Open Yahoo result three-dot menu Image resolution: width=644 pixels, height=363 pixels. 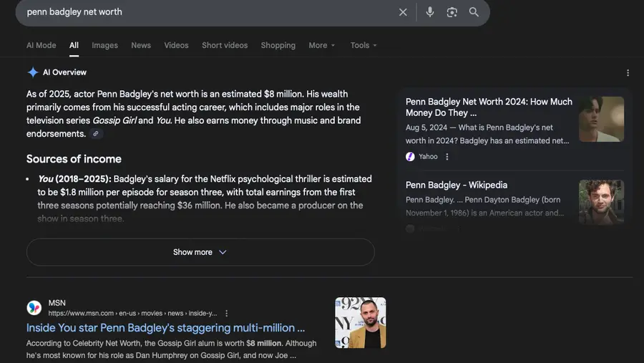tap(447, 157)
